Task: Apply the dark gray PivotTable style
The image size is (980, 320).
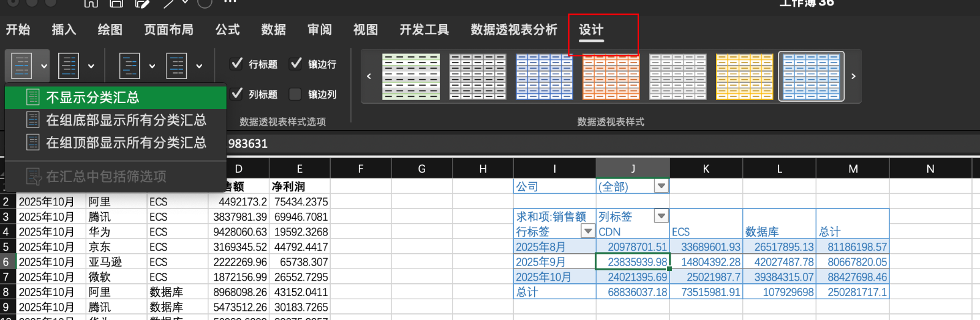Action: [x=478, y=77]
